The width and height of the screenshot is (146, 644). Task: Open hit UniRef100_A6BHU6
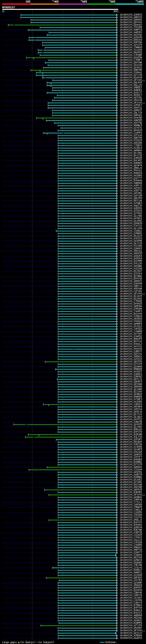point(131,615)
